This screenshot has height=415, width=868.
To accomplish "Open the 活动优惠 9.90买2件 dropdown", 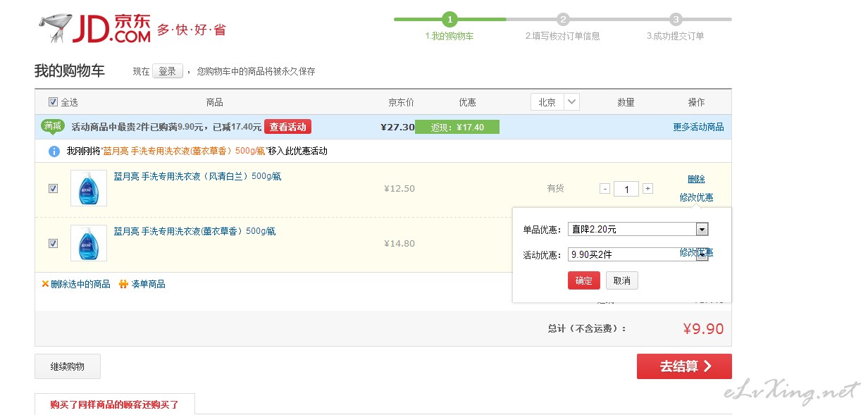I will pos(638,254).
